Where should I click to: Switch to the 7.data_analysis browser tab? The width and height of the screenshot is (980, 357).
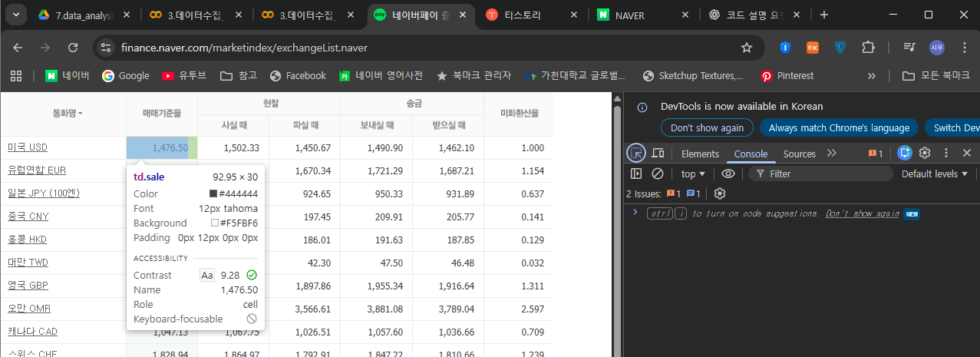(x=75, y=15)
